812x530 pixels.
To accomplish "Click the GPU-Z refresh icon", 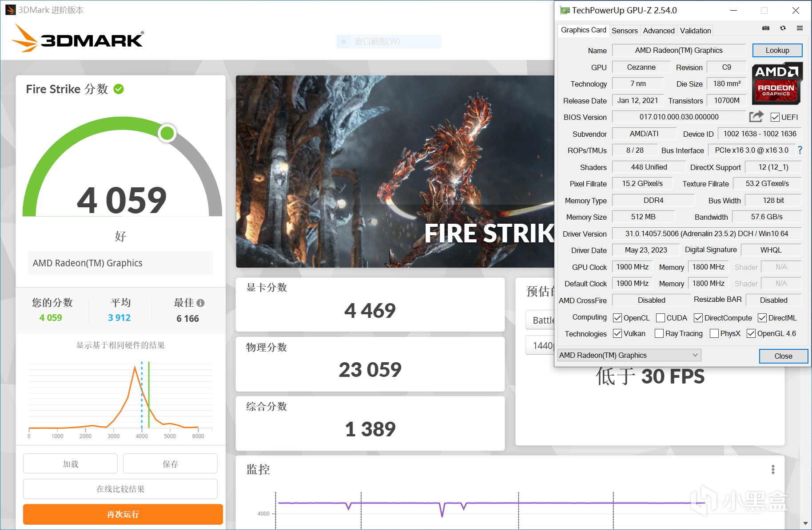I will pos(783,28).
